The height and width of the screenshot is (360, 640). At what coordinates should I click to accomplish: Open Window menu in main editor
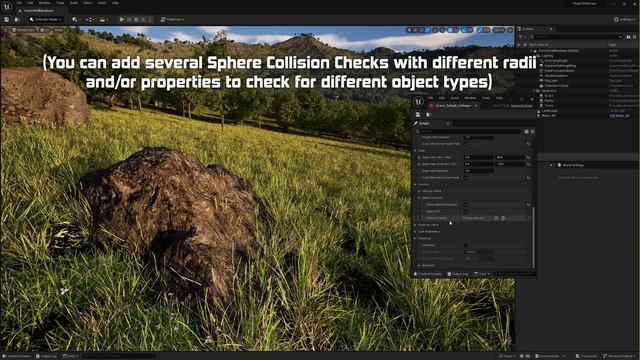44,3
